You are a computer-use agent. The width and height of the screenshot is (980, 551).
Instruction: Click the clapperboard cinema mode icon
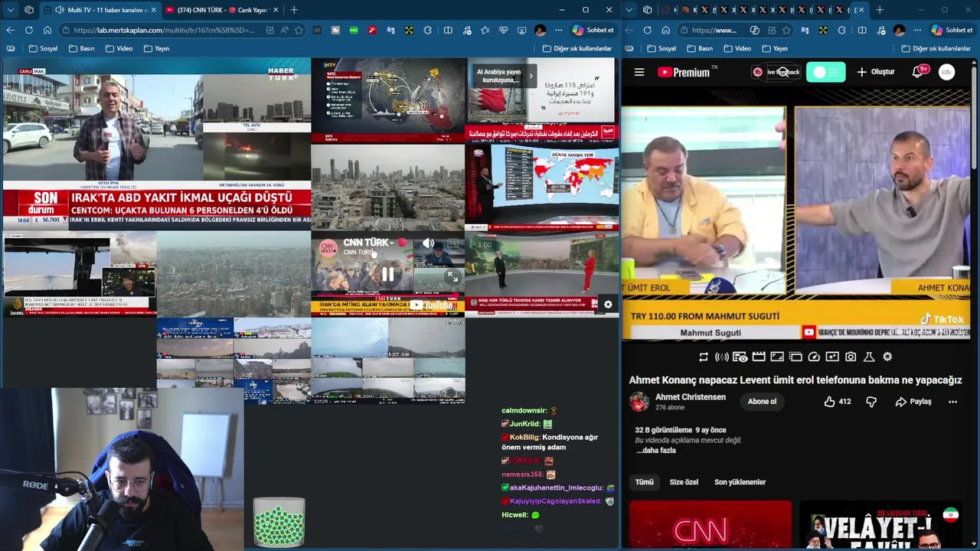[759, 357]
